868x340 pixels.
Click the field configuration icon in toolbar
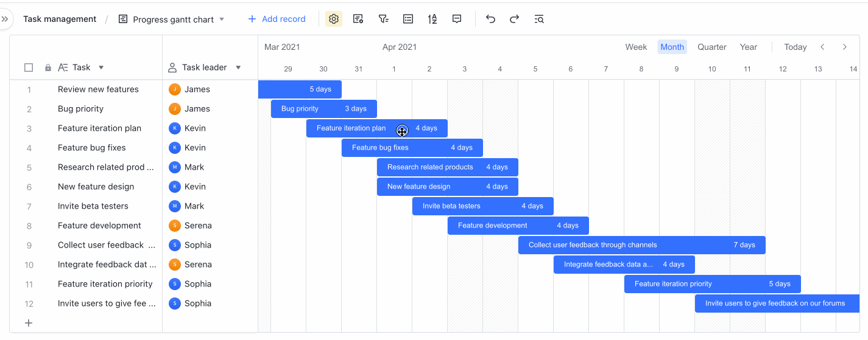point(358,19)
